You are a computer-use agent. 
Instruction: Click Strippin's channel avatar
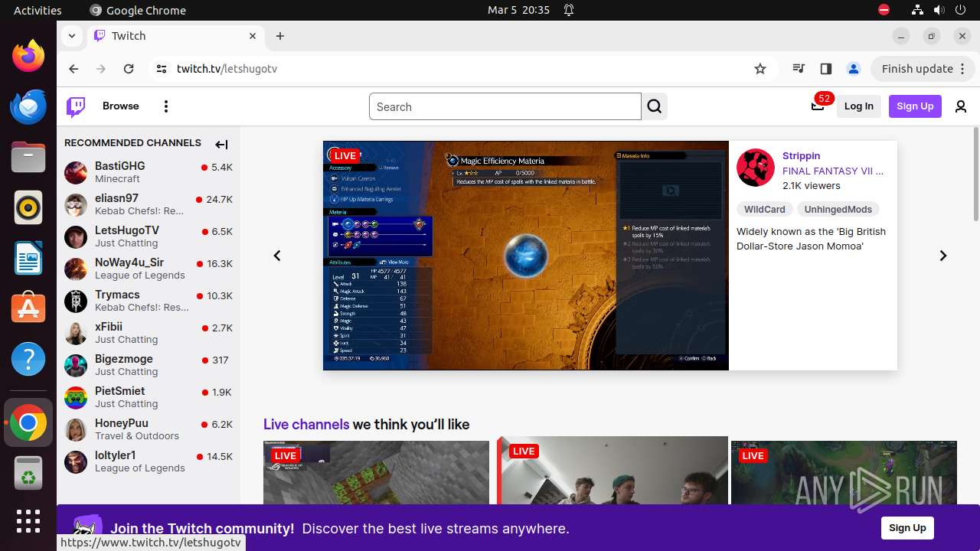(756, 168)
